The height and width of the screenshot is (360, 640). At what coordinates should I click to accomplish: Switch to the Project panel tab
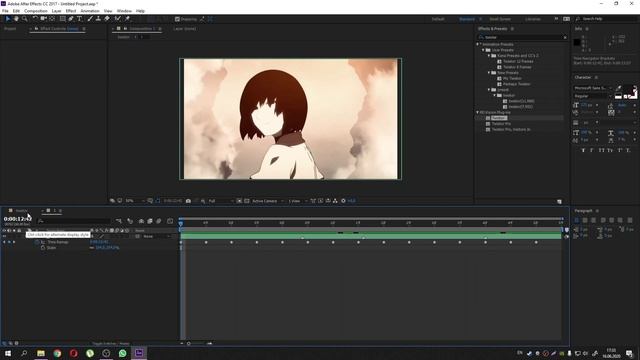point(10,29)
